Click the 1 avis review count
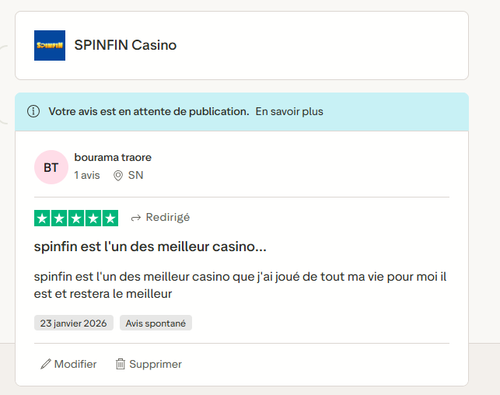The image size is (500, 395). (87, 175)
